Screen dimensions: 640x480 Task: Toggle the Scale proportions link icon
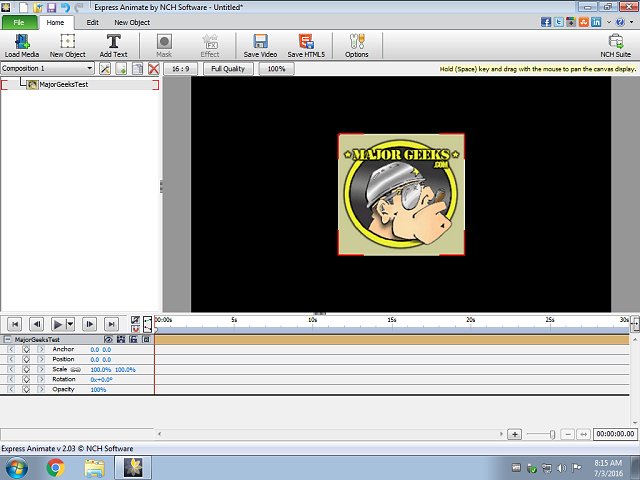pyautogui.click(x=76, y=369)
